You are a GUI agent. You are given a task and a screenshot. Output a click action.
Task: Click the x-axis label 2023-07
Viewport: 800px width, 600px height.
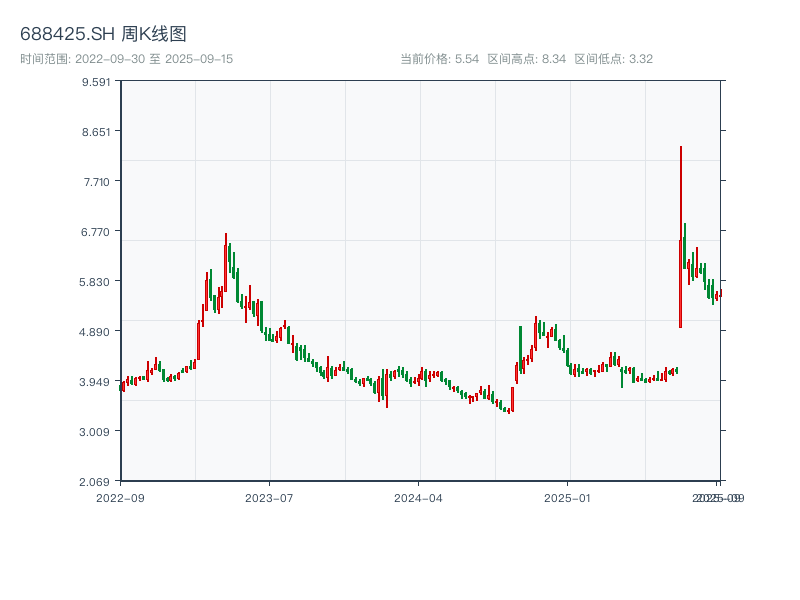pos(269,498)
